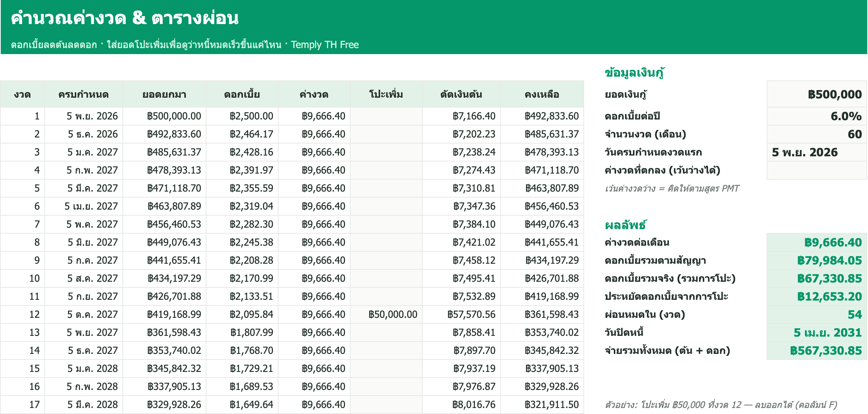The height and width of the screenshot is (414, 868).
Task: Select the ตัดเงินต้น column header
Action: click(461, 94)
